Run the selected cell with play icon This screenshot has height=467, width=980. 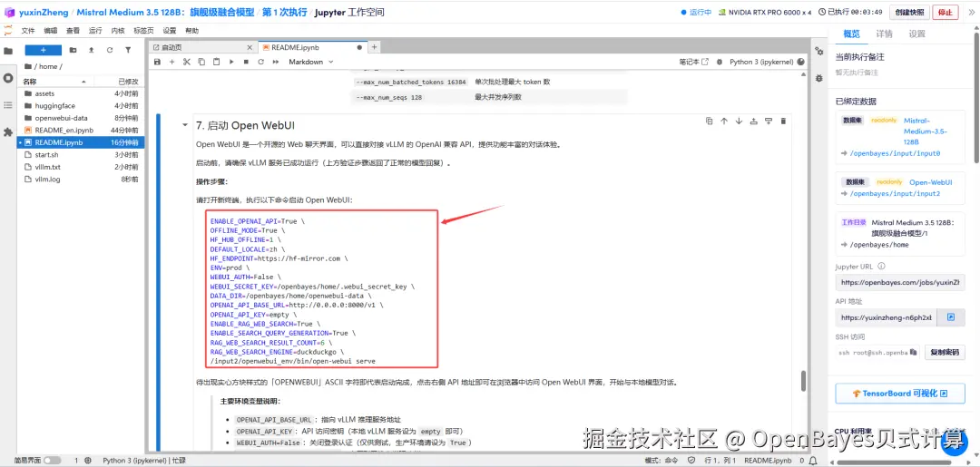231,62
